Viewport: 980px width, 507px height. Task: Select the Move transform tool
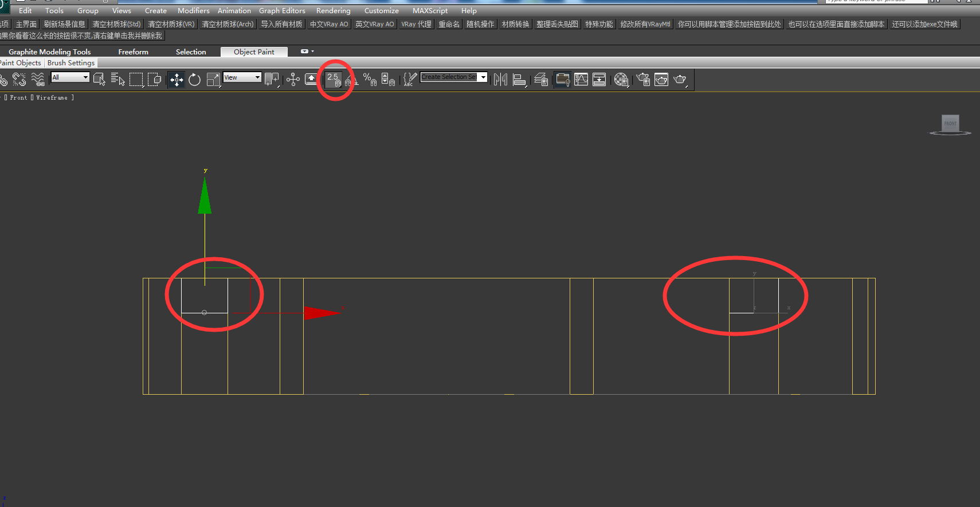[177, 80]
